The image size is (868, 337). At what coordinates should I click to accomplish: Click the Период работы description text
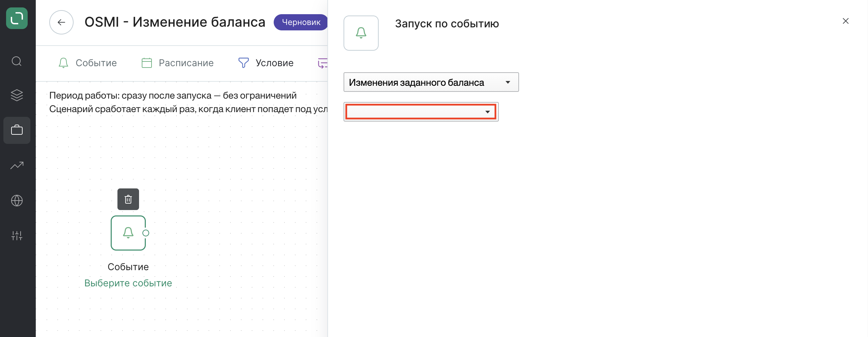[173, 96]
